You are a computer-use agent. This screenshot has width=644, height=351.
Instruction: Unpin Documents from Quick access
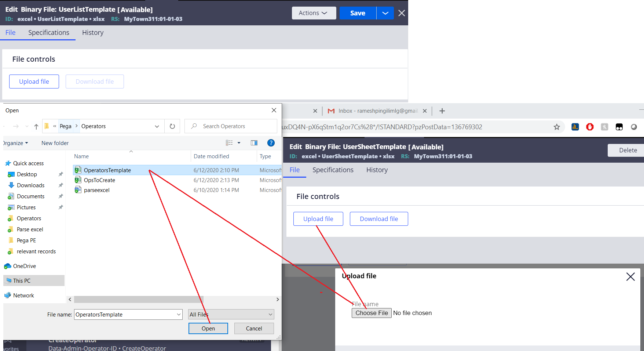[x=61, y=196]
